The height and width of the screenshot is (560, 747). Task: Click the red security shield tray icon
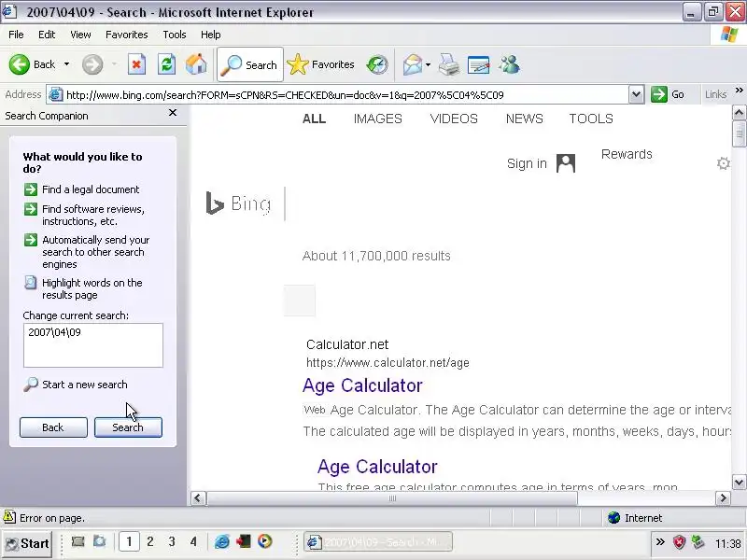pyautogui.click(x=680, y=542)
